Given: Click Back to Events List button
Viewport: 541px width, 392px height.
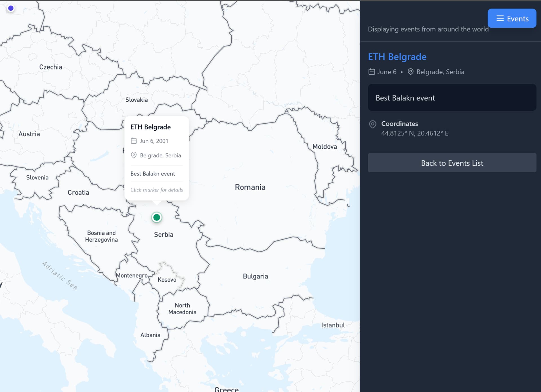Looking at the screenshot, I should click(452, 163).
